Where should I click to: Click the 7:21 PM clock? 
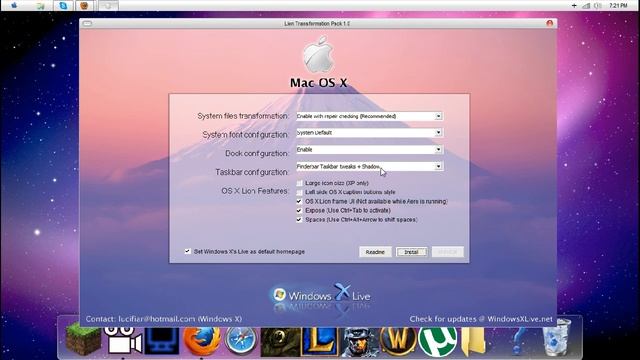(x=618, y=6)
